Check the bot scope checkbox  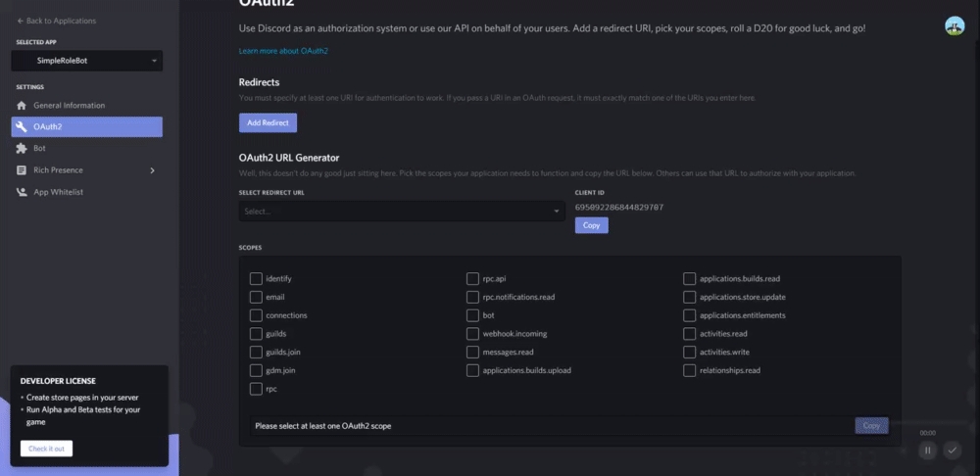[x=473, y=315]
